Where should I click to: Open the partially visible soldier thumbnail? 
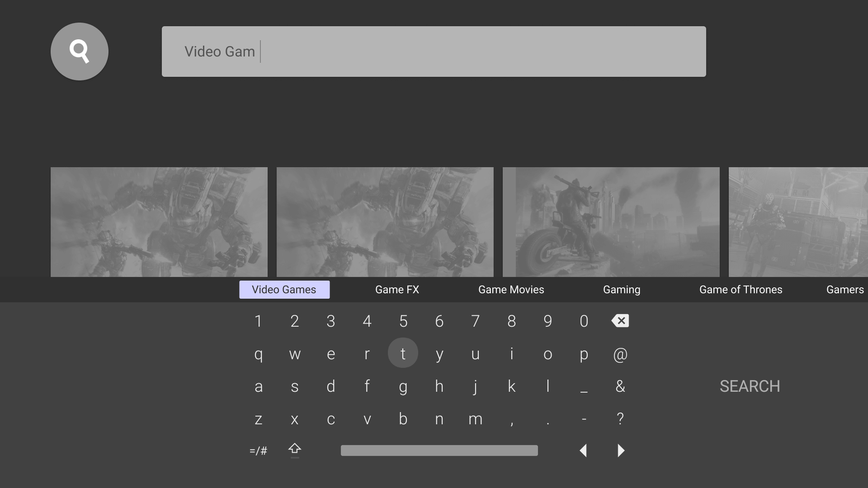coord(798,222)
